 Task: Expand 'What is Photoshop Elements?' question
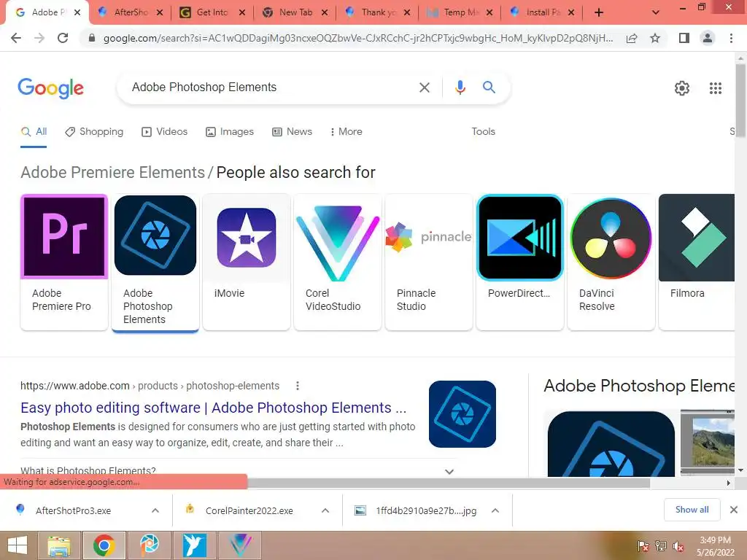[239, 471]
